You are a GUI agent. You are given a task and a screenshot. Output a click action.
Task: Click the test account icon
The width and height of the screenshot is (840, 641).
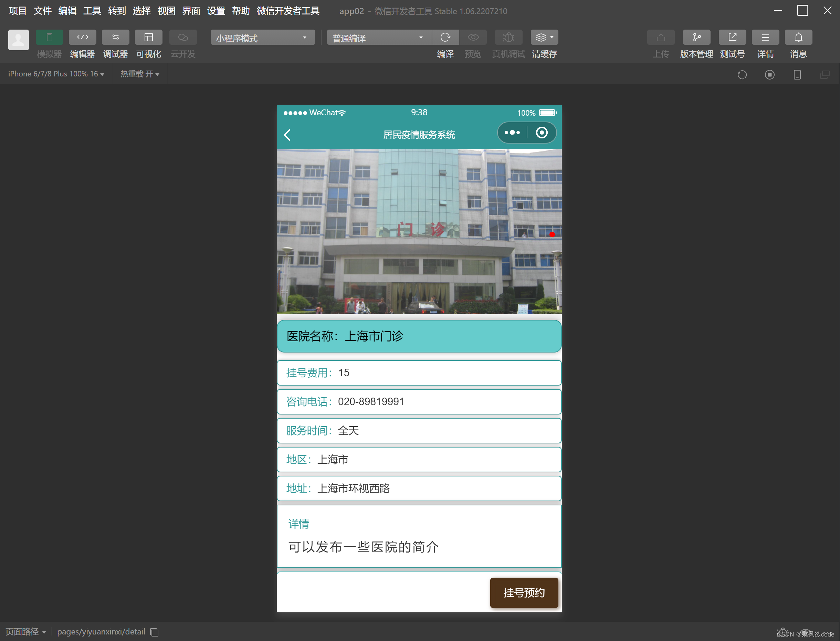click(x=732, y=38)
